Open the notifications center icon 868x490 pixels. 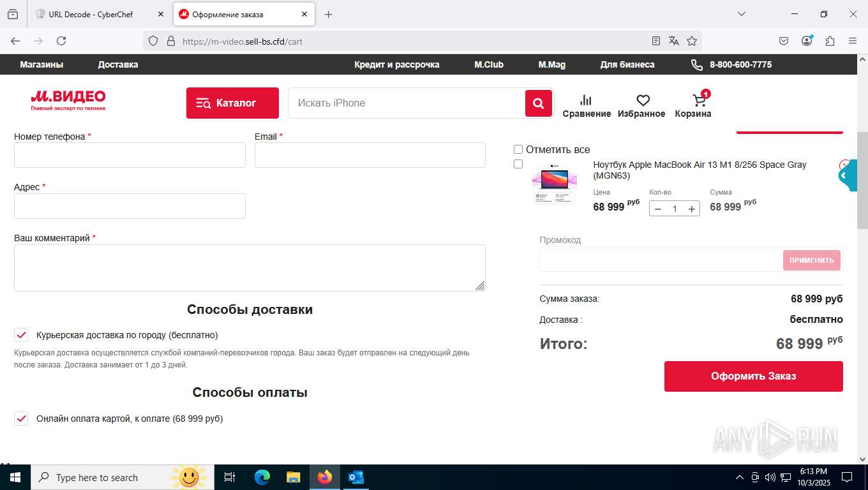(x=847, y=477)
